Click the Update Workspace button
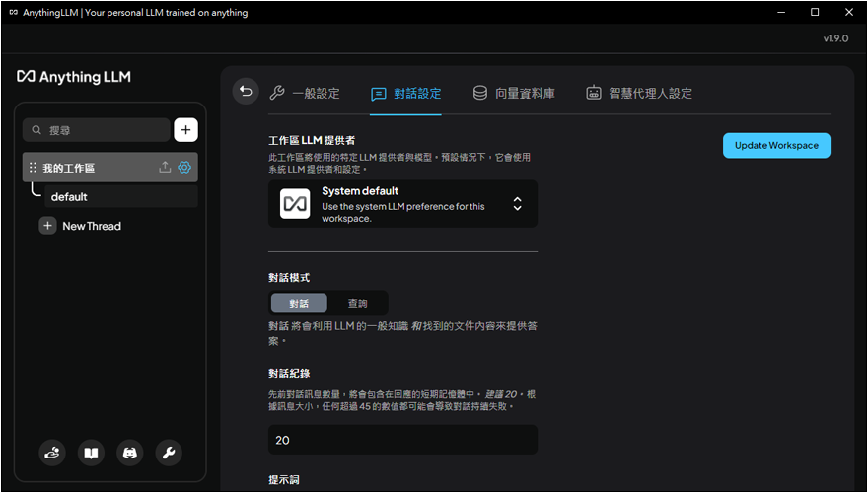 [x=776, y=145]
